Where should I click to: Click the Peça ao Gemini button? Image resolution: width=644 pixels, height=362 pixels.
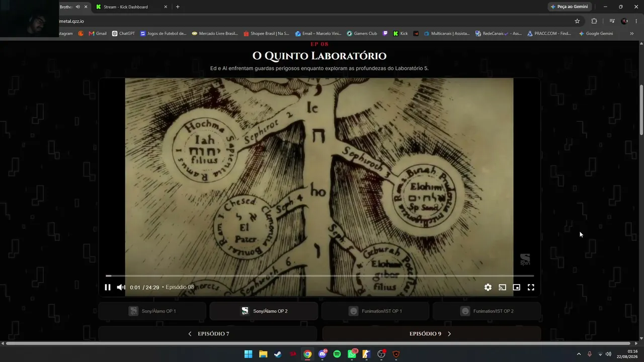click(569, 7)
